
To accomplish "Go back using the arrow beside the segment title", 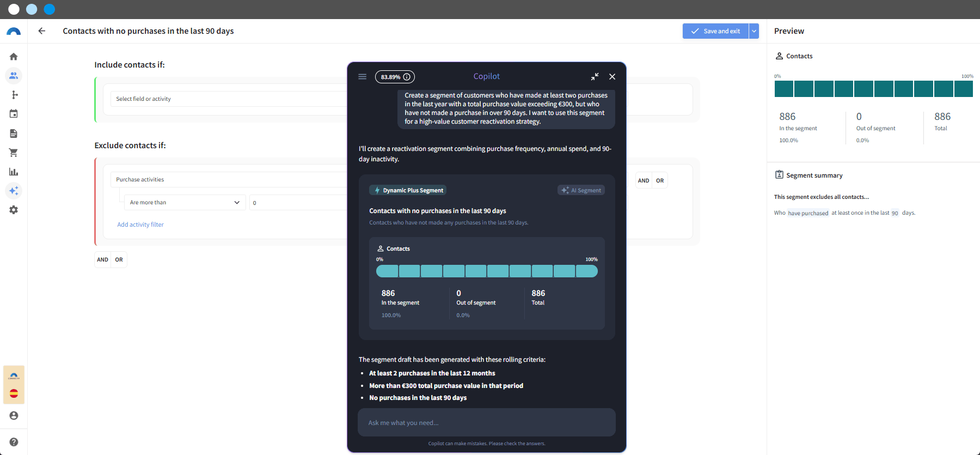I will (x=42, y=31).
